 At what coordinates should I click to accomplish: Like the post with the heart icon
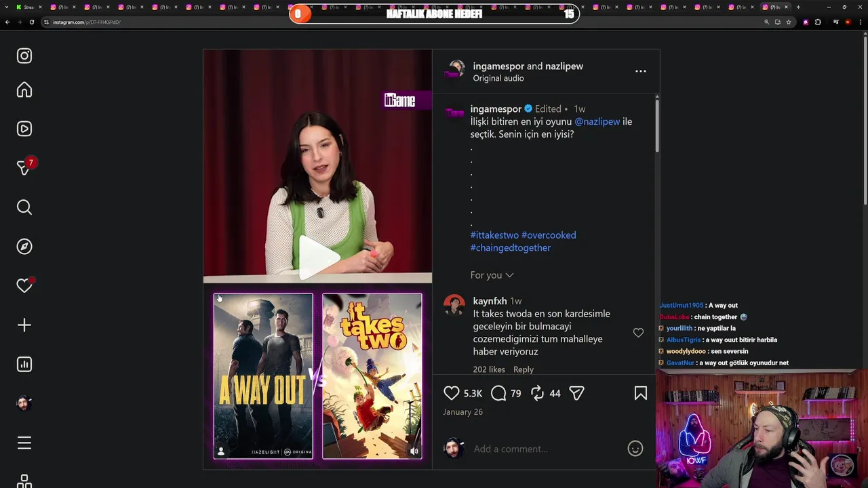452,393
